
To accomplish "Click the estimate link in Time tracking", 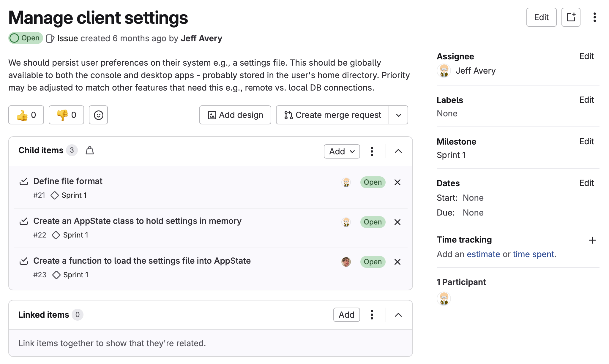I will tap(483, 254).
